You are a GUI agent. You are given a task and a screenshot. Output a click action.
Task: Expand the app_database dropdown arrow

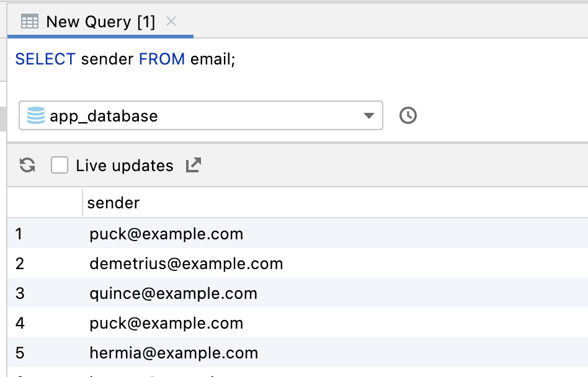click(368, 116)
